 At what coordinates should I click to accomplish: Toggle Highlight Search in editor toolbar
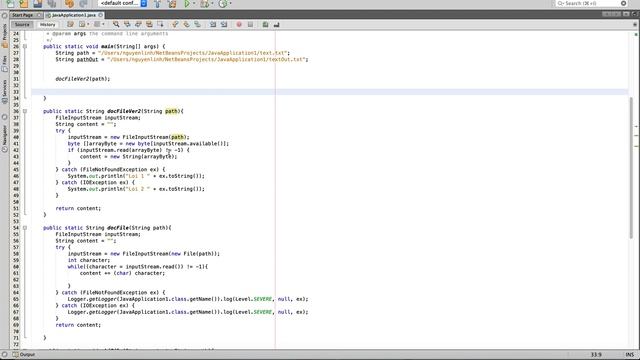point(149,24)
